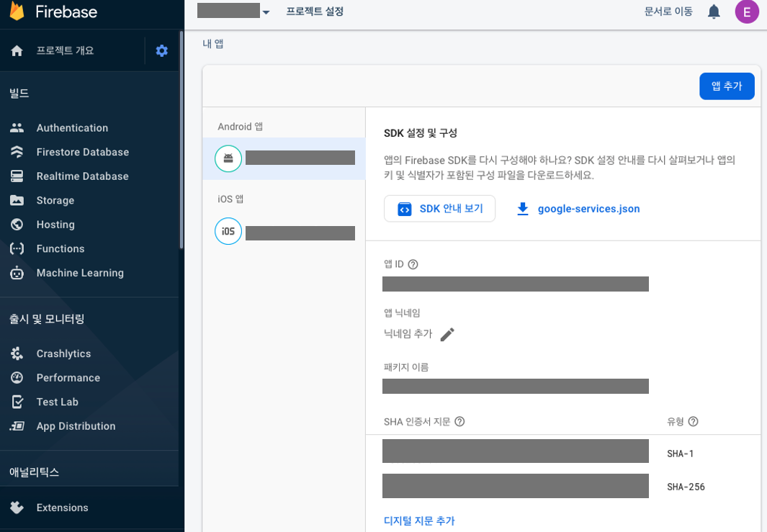Click the Storage folder image icon

(x=17, y=200)
